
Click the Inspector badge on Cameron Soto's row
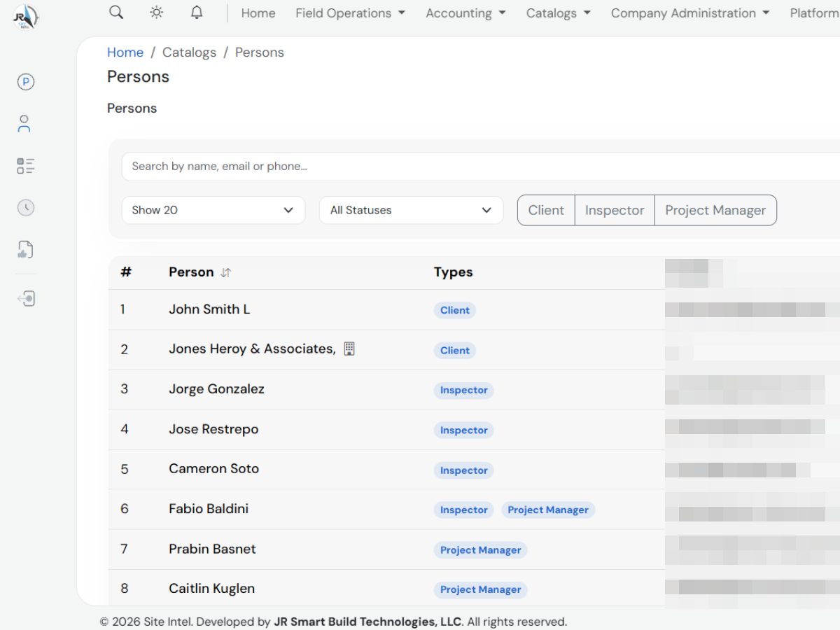464,470
